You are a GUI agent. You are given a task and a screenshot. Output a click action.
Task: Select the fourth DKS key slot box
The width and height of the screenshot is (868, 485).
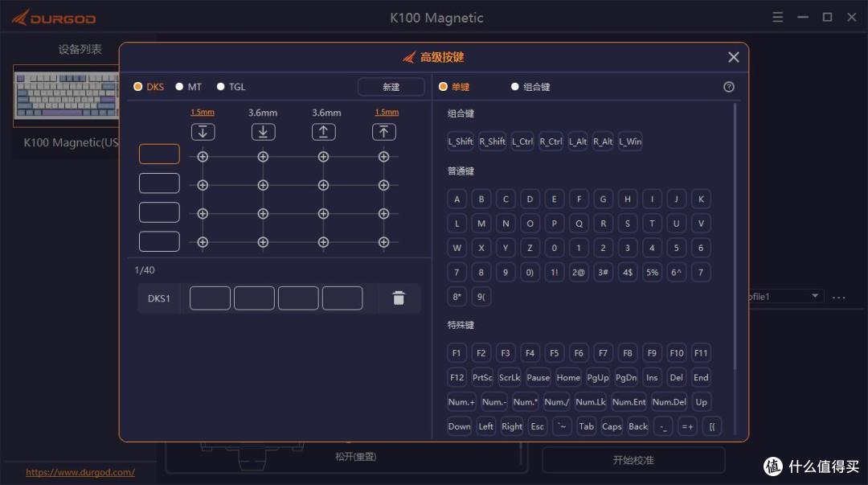(x=159, y=241)
